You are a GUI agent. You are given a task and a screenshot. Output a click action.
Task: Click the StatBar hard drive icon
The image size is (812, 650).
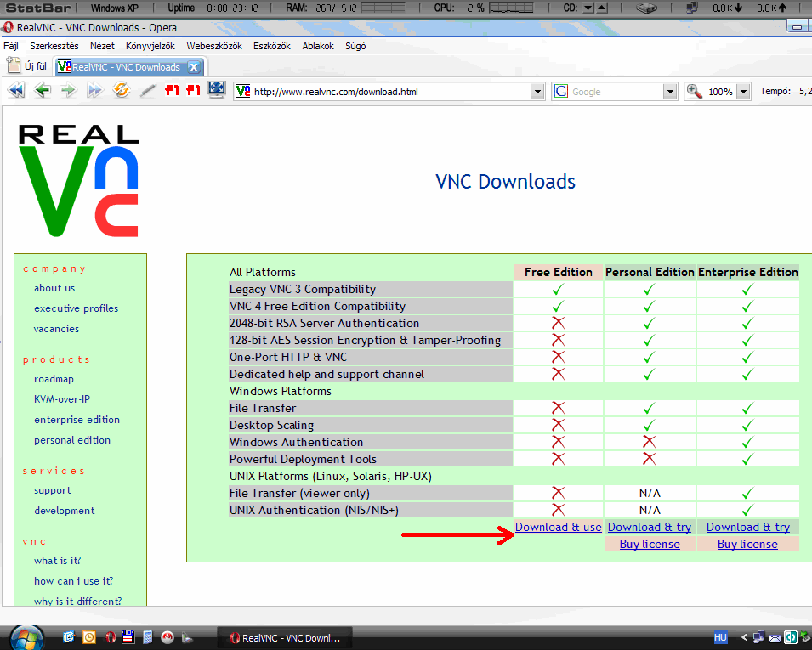647,8
